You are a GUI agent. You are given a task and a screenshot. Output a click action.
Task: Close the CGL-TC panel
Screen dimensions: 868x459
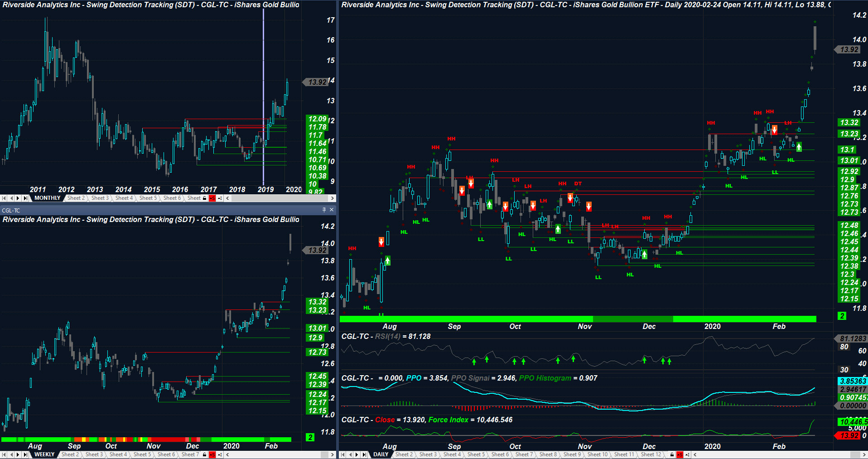click(x=332, y=210)
